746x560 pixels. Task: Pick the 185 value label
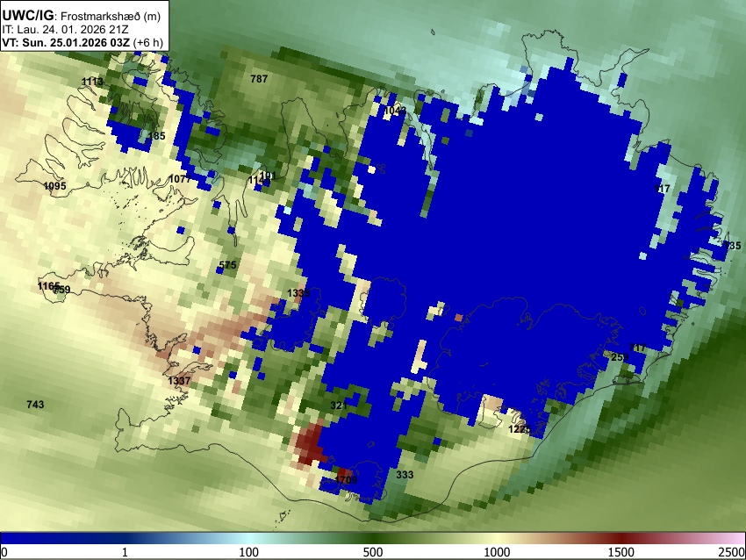[156, 136]
